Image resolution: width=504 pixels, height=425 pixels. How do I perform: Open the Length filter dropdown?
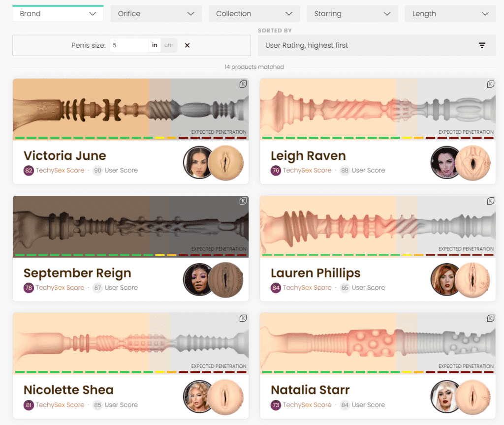[x=450, y=14]
